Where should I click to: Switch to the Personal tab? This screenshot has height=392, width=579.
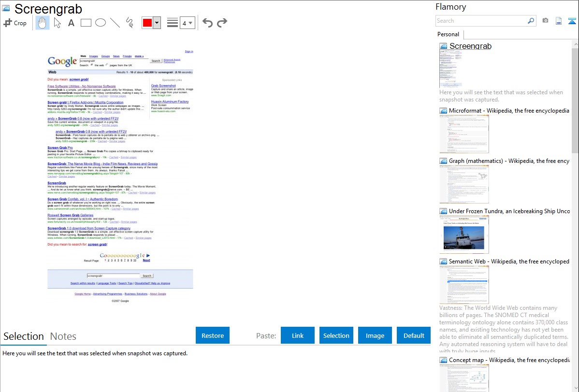pos(449,34)
